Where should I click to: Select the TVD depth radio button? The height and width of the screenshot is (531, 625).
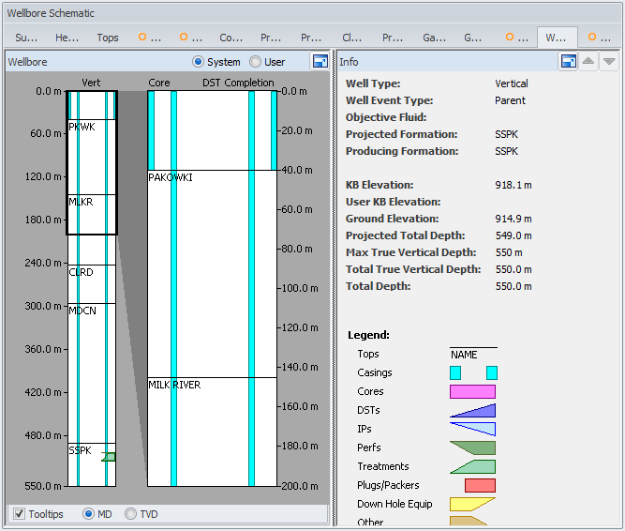click(132, 514)
